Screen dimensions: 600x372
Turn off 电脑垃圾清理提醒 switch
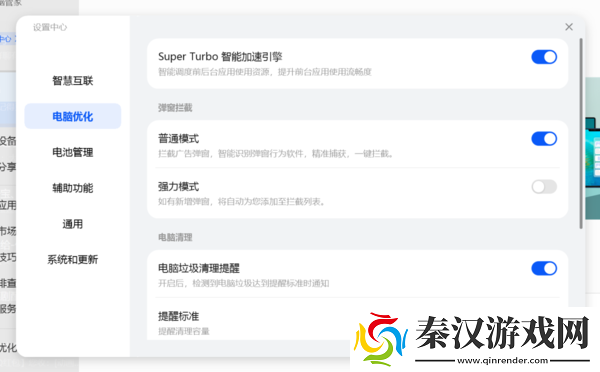pos(544,268)
